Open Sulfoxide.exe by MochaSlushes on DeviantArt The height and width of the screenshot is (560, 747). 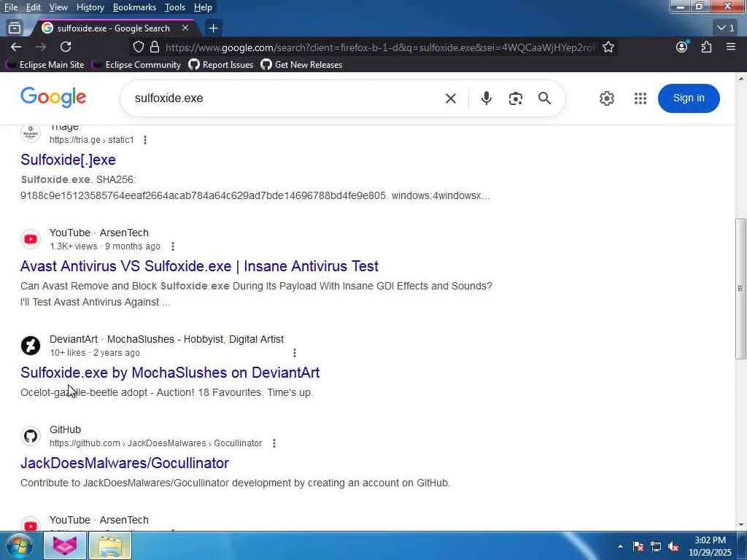(170, 373)
